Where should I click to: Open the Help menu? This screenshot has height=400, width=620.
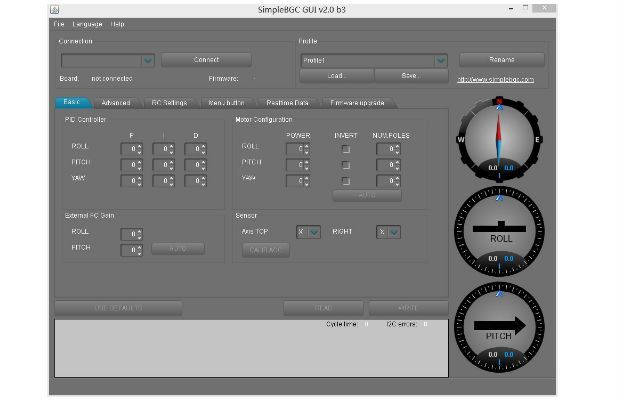click(117, 24)
